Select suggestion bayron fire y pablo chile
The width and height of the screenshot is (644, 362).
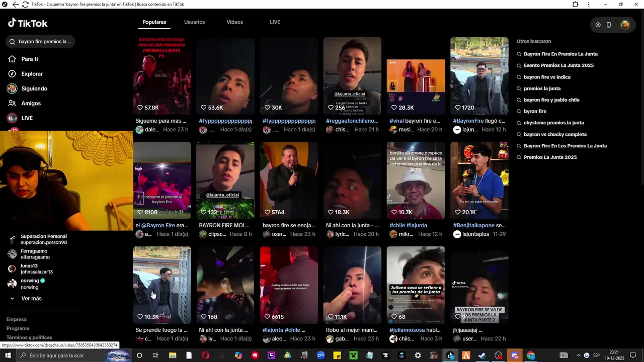(551, 100)
